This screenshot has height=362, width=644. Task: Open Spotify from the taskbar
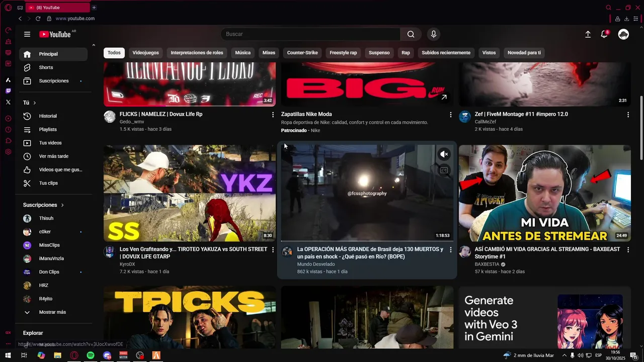click(x=91, y=355)
